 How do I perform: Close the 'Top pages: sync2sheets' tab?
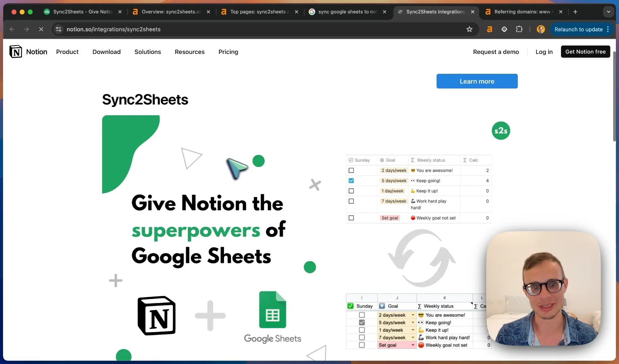click(296, 12)
